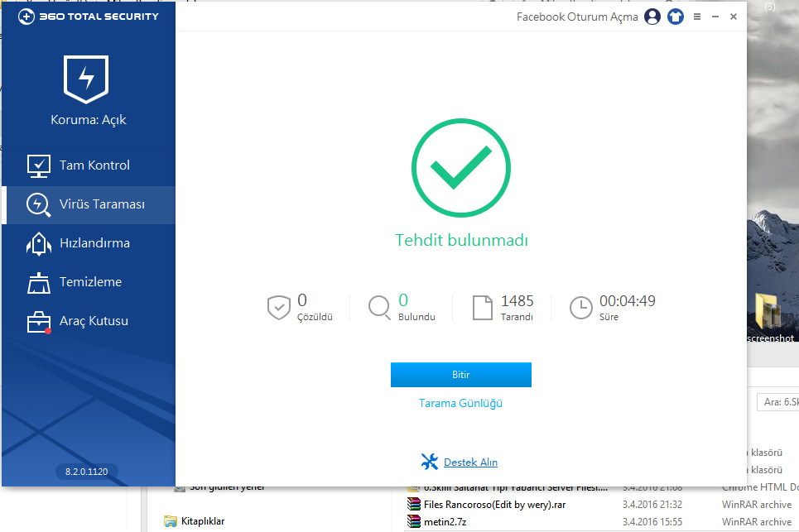Open Koruma: Açık protection status
The width and height of the screenshot is (799, 532).
pos(89,120)
